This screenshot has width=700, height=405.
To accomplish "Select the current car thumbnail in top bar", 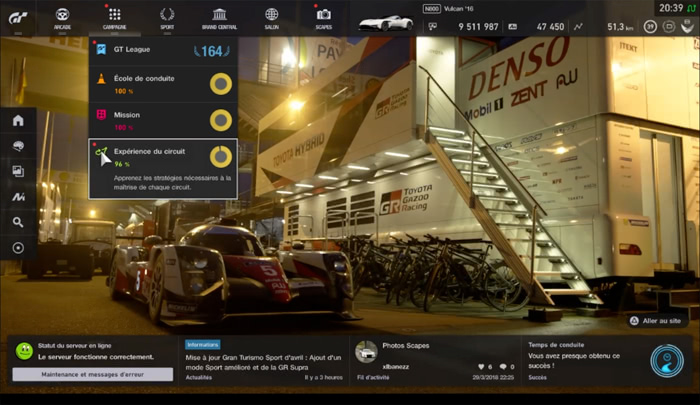I will tap(385, 21).
